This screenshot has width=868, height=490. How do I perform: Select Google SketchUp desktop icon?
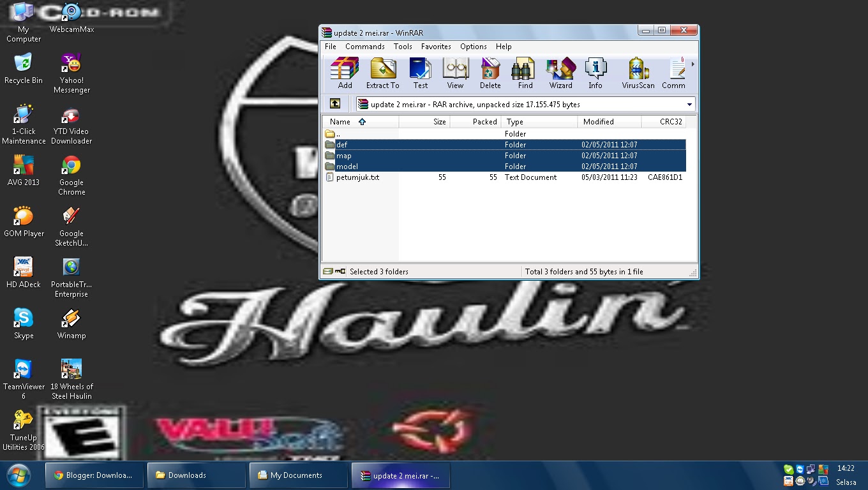coord(71,227)
